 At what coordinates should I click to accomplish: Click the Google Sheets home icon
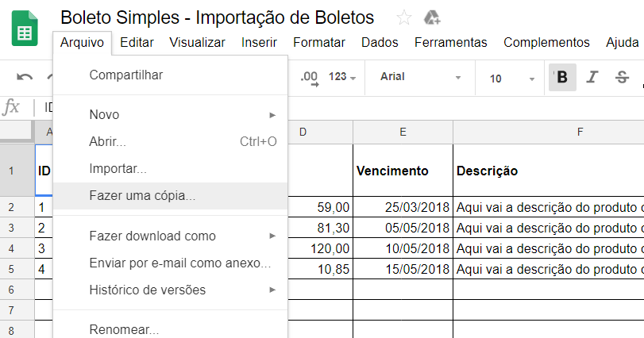pos(25,29)
